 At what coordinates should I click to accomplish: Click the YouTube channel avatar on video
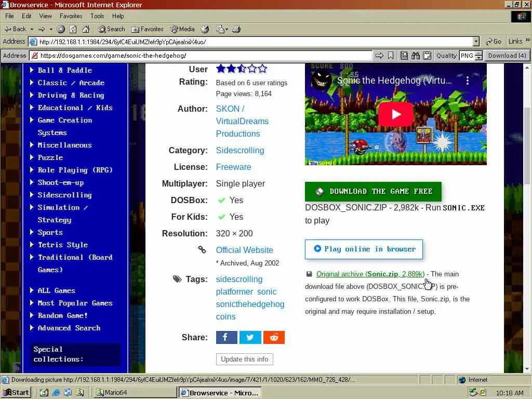click(321, 81)
